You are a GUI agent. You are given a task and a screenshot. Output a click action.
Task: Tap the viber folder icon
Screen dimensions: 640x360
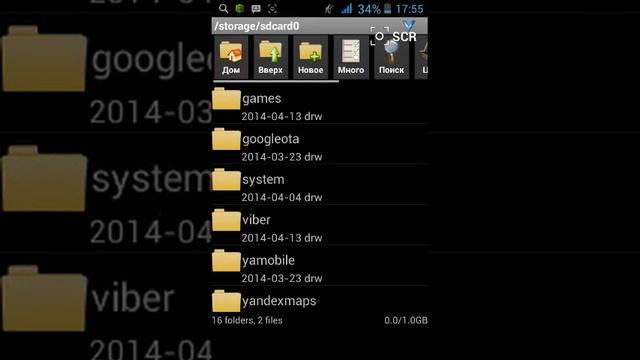[x=226, y=220]
